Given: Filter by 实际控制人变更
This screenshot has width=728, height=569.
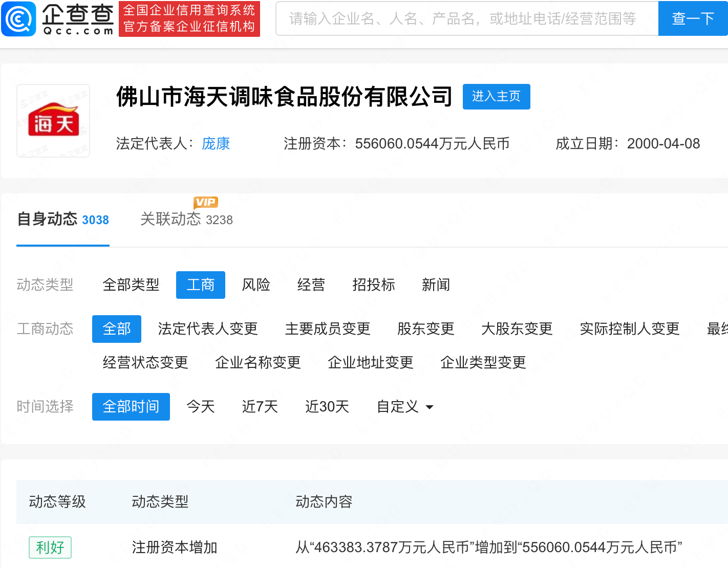Looking at the screenshot, I should 629,329.
